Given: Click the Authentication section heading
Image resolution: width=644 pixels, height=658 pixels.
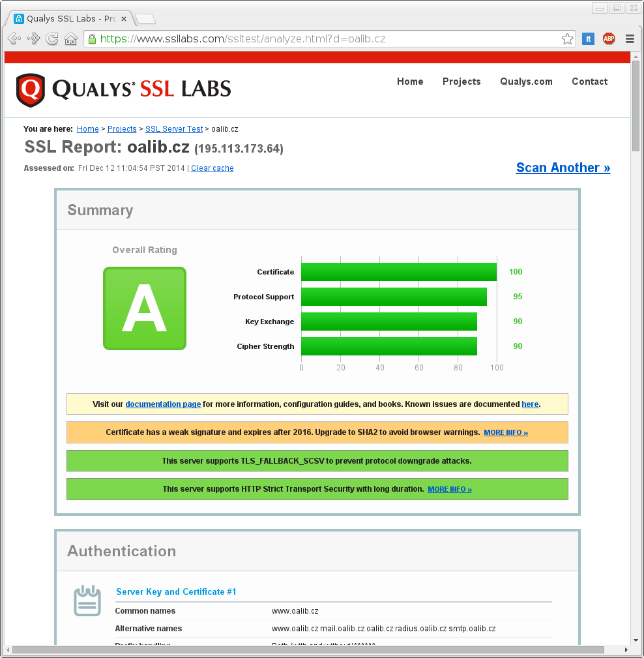Looking at the screenshot, I should pyautogui.click(x=122, y=551).
